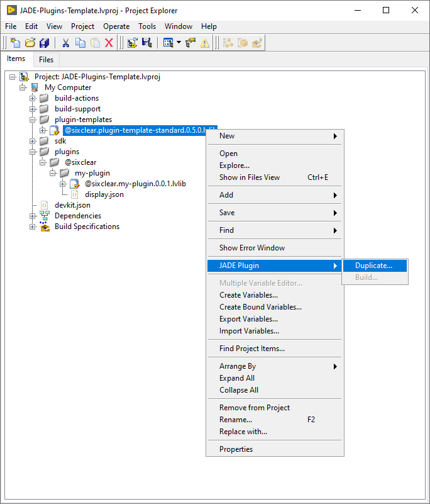Expand the sdk folder

pyautogui.click(x=33, y=141)
